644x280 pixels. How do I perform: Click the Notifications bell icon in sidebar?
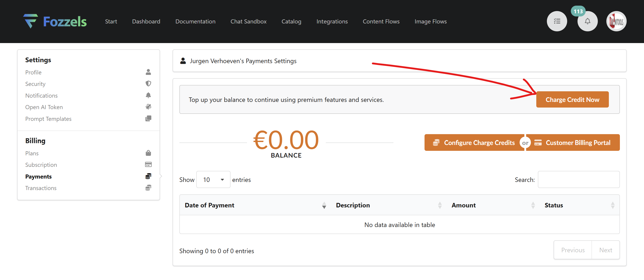tap(148, 95)
